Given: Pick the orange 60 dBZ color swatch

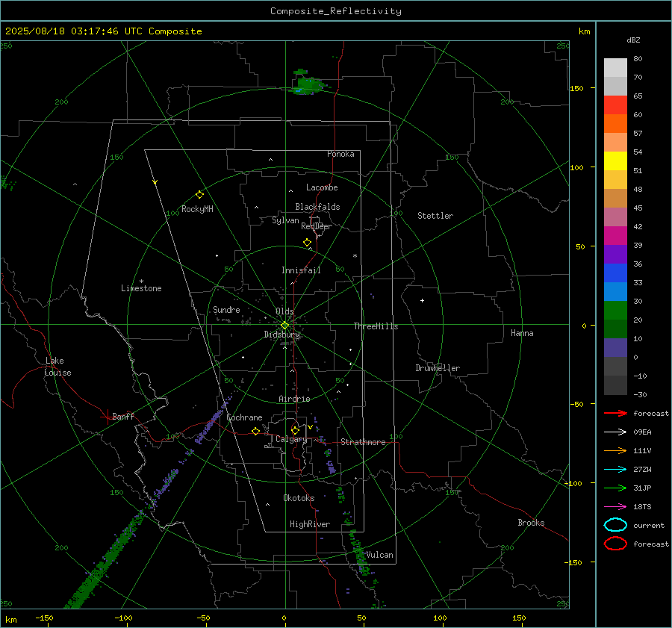Looking at the screenshot, I should [x=615, y=123].
